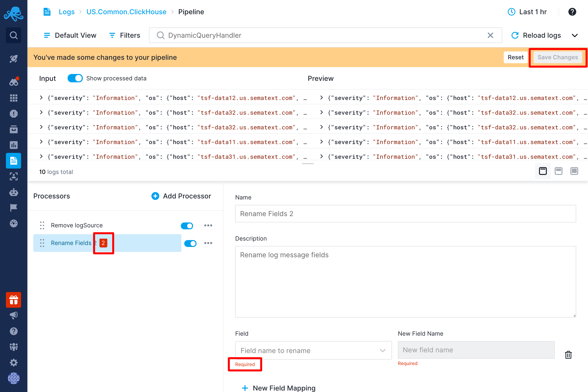Click the red error count badge 2

coord(103,243)
